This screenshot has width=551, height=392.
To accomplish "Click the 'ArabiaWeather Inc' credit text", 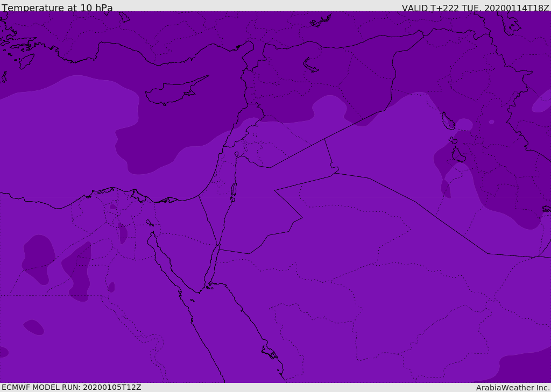I will pyautogui.click(x=513, y=388).
